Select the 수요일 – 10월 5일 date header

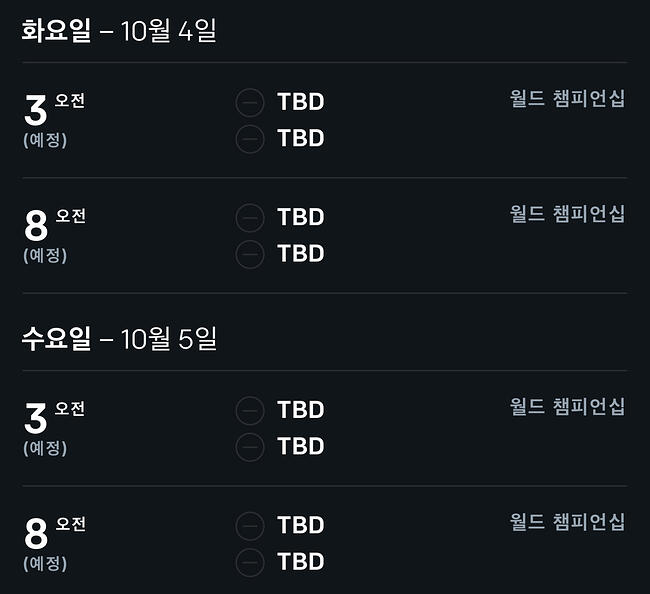[119, 339]
